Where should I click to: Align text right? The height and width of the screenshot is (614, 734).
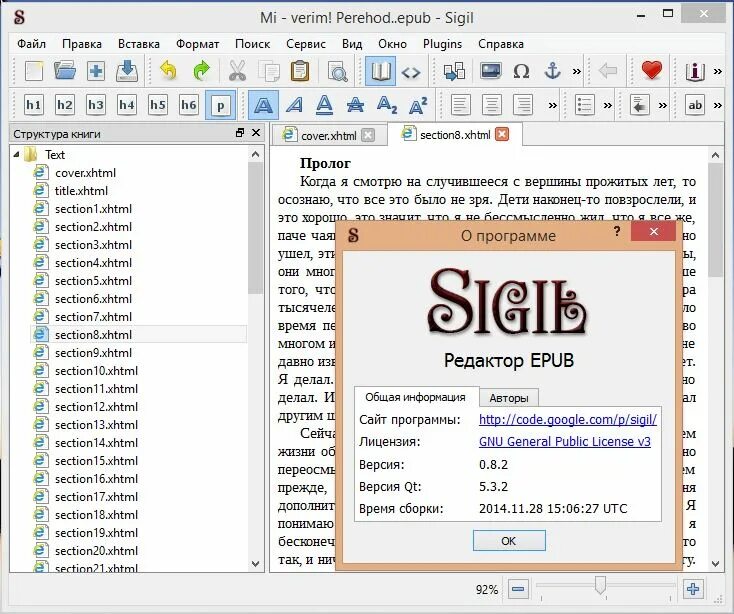pos(523,105)
